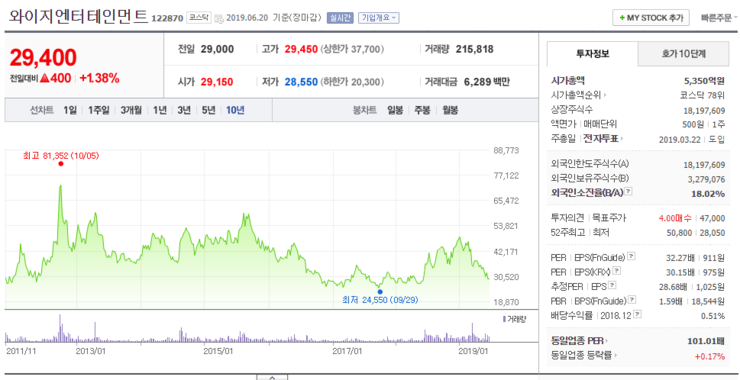Select the 1일 line chart period
The image size is (740, 380).
(70, 110)
